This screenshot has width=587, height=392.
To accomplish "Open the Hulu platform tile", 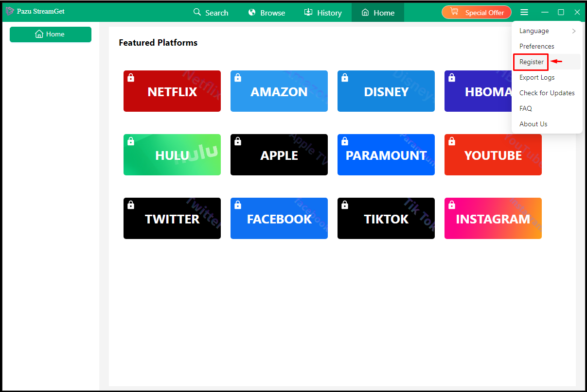I will pyautogui.click(x=172, y=155).
